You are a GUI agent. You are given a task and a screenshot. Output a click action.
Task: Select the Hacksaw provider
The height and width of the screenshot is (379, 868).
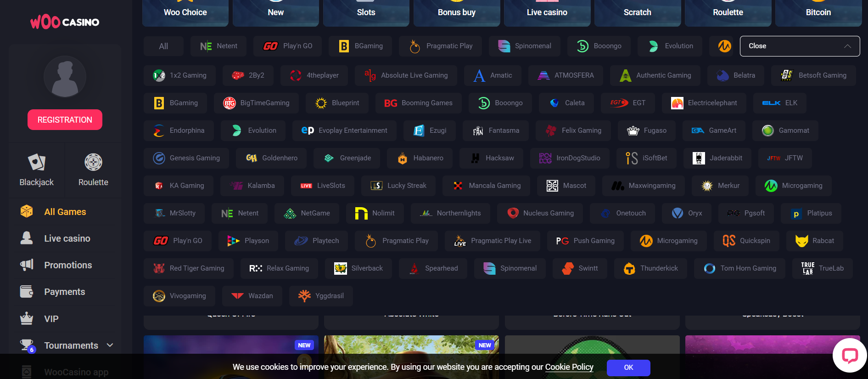(x=491, y=158)
